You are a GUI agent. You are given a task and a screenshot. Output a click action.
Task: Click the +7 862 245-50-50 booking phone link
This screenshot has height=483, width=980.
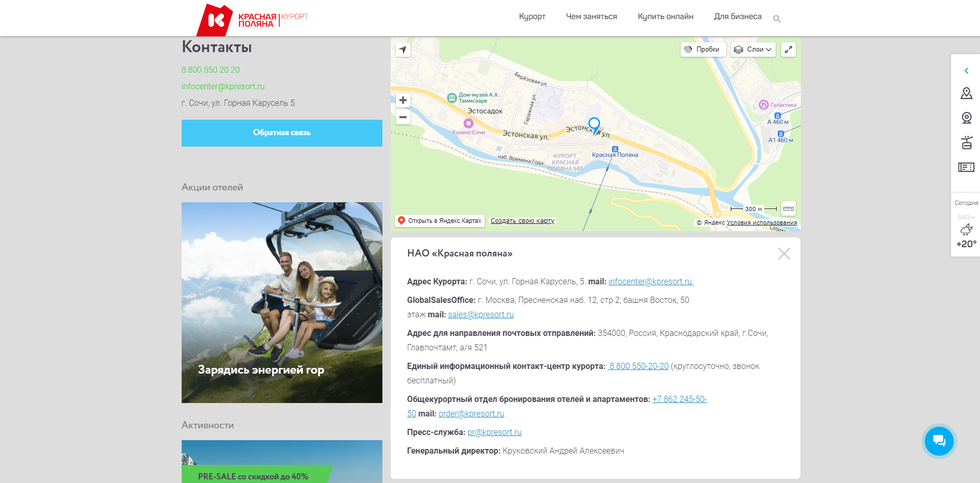679,399
